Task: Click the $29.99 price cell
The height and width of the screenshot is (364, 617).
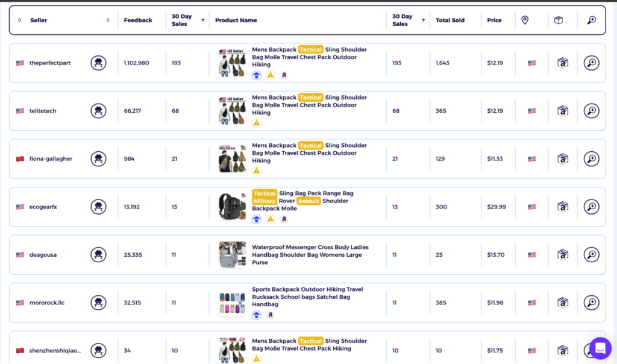Action: point(496,207)
